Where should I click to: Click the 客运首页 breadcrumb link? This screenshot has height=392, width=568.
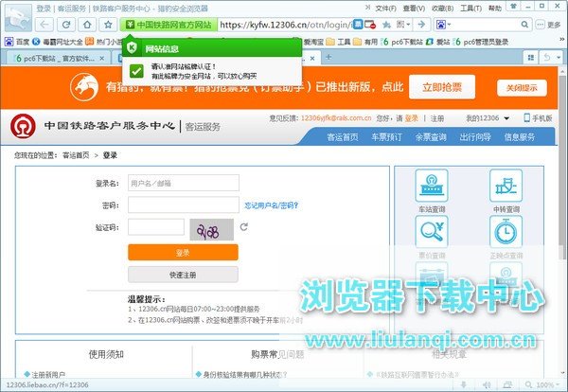coord(76,155)
